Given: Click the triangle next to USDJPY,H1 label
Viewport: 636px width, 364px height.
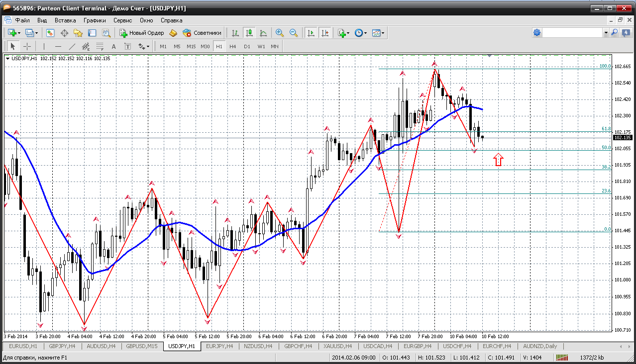Looking at the screenshot, I should pos(7,59).
